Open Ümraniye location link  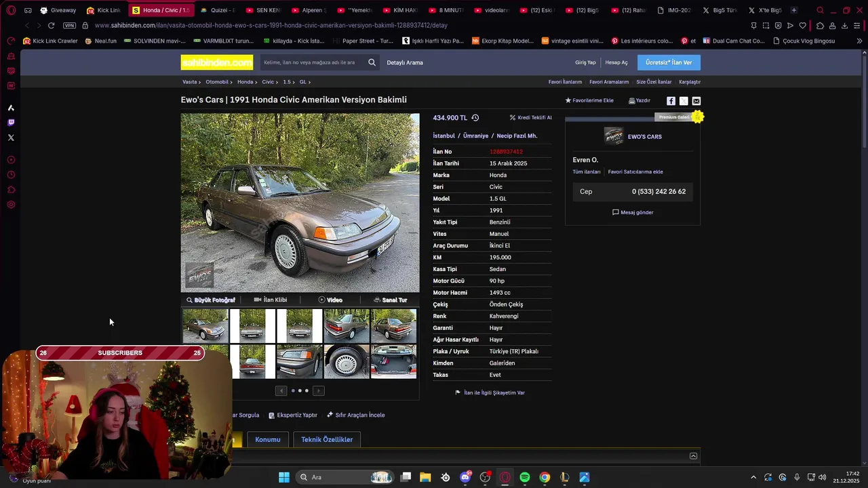(x=475, y=136)
